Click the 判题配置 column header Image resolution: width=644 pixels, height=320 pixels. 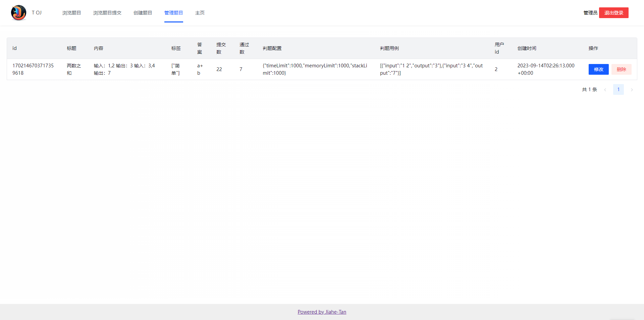[x=316, y=48]
